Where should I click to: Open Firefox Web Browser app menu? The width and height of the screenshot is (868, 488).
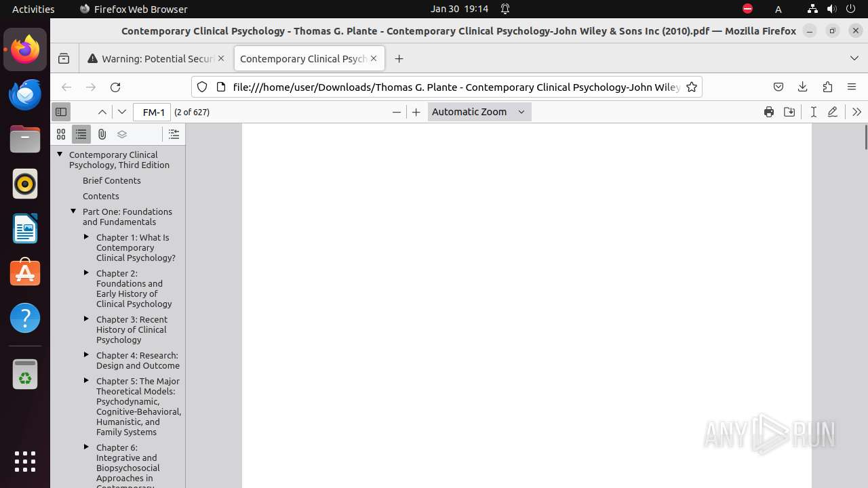pyautogui.click(x=134, y=9)
